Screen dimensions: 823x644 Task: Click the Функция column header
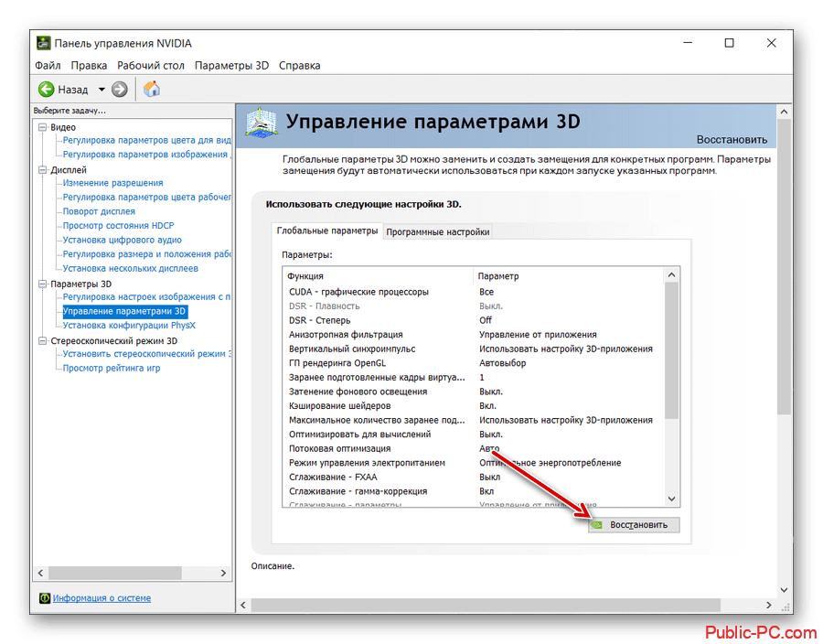point(378,276)
